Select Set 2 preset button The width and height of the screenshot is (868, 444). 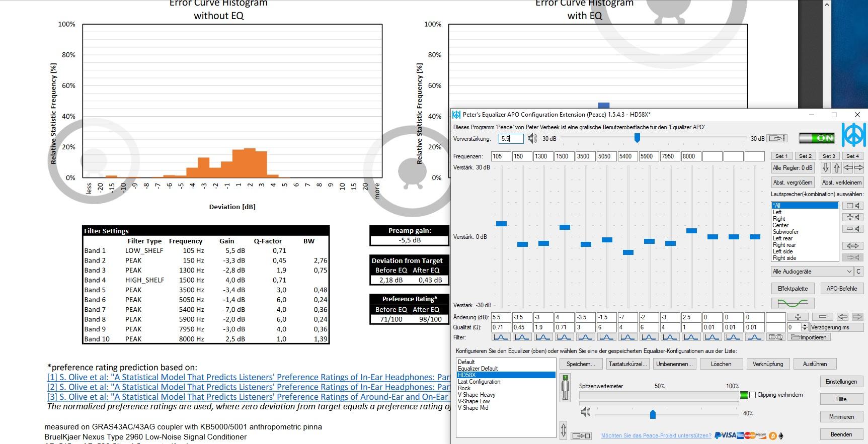click(x=806, y=156)
